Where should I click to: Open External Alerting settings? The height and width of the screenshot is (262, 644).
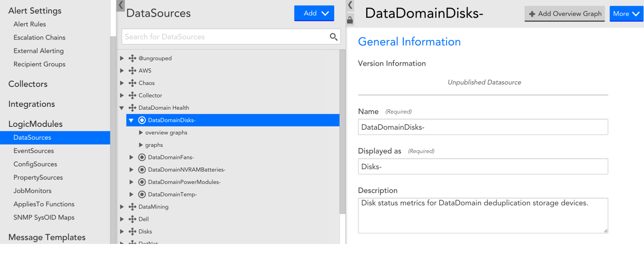39,50
